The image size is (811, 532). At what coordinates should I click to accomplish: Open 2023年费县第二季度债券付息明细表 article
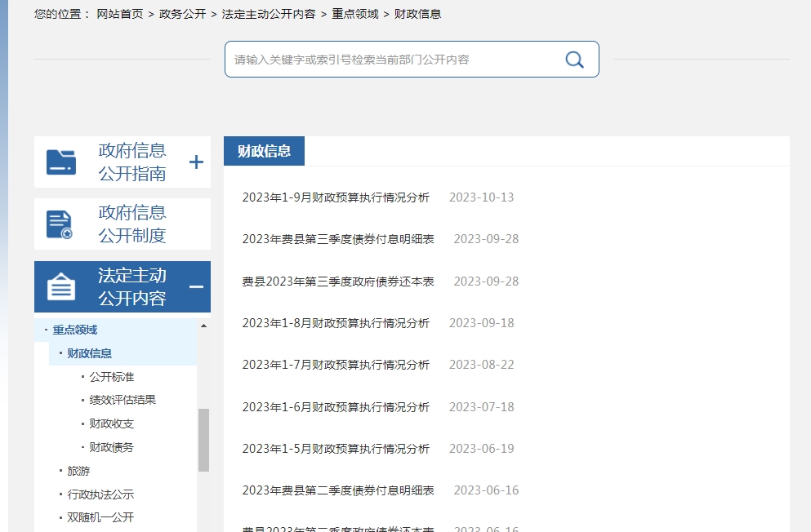[x=338, y=490]
